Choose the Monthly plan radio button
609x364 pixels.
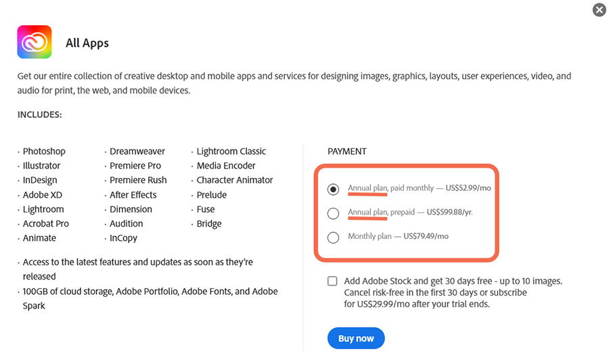point(333,237)
